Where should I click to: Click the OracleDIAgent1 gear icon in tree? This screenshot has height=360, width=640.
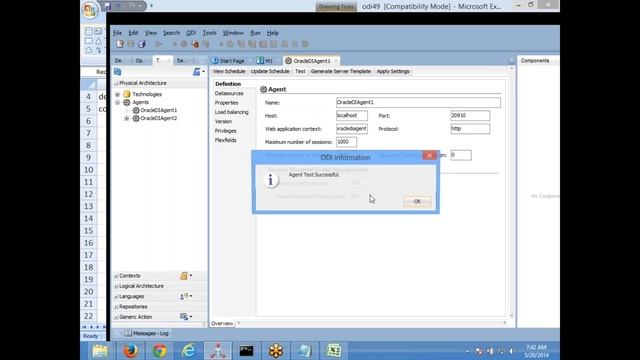point(136,110)
